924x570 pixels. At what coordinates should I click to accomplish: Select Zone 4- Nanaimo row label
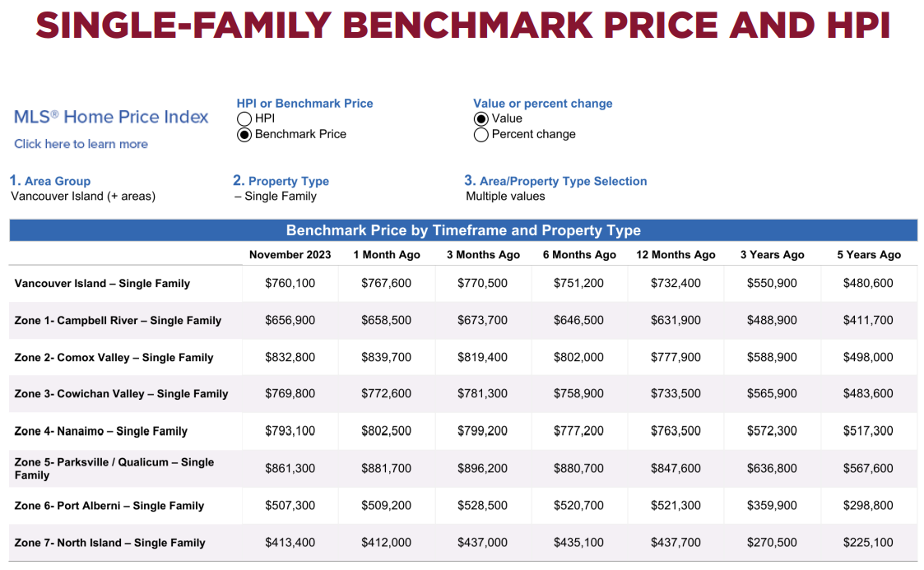[100, 431]
